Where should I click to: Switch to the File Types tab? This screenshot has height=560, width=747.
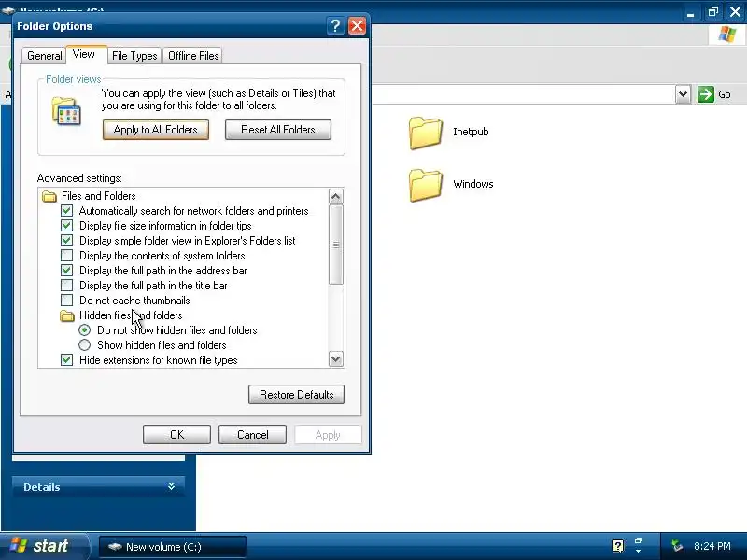click(134, 56)
